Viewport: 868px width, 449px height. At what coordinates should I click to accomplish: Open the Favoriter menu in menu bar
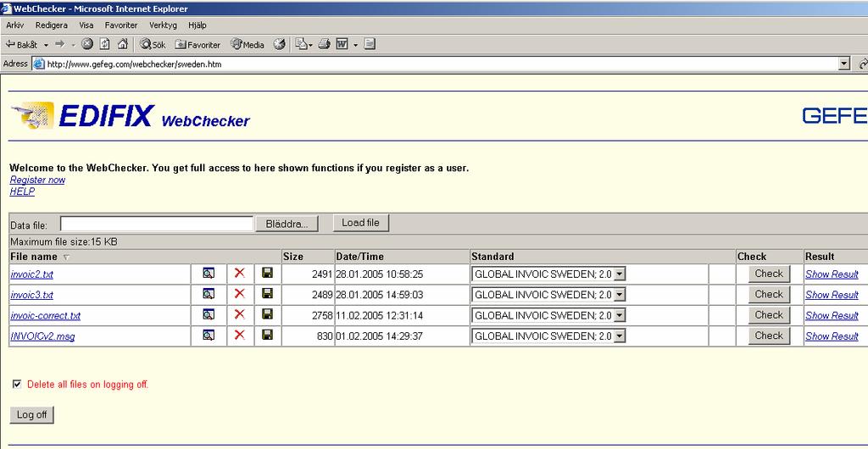pyautogui.click(x=121, y=25)
